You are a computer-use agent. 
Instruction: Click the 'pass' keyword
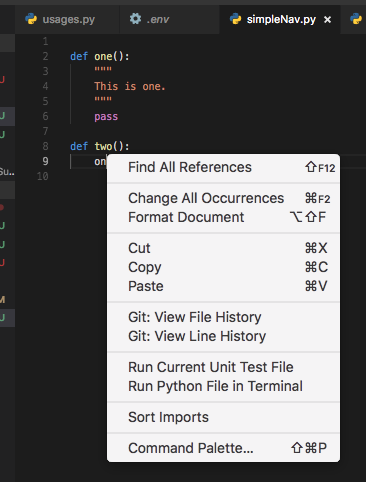(106, 117)
